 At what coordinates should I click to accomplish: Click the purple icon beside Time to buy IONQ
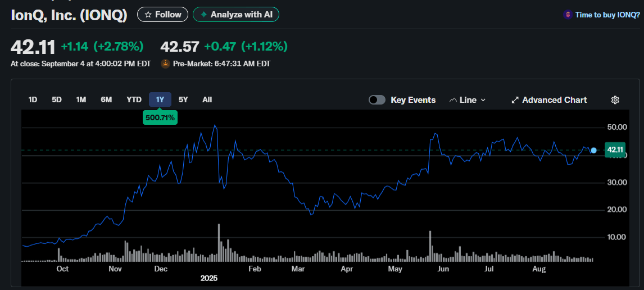point(568,15)
